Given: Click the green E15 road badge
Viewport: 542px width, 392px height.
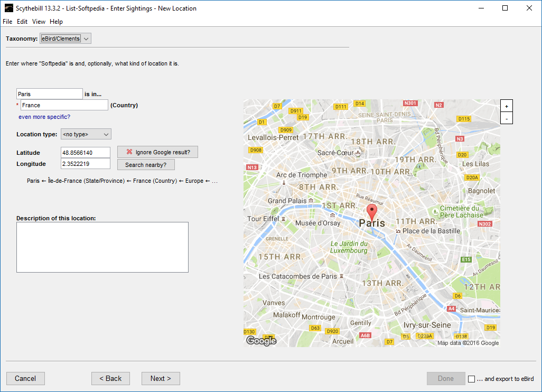Looking at the screenshot, I should pyautogui.click(x=466, y=259).
